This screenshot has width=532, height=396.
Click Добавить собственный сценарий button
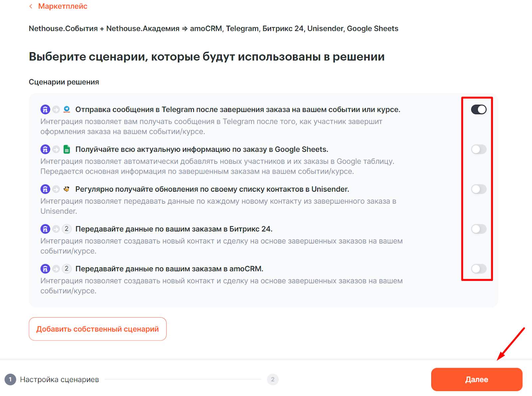97,329
